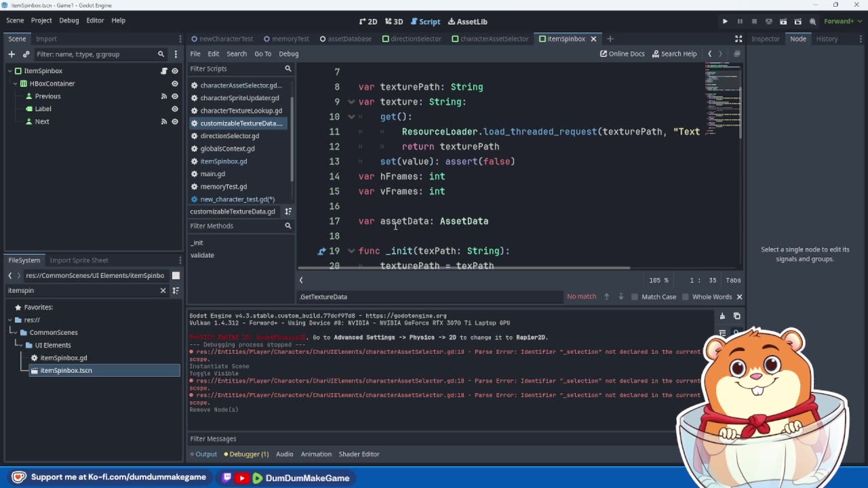Image resolution: width=868 pixels, height=488 pixels.
Task: Select characterSpriteUpdater.gd in script list
Action: pyautogui.click(x=239, y=98)
